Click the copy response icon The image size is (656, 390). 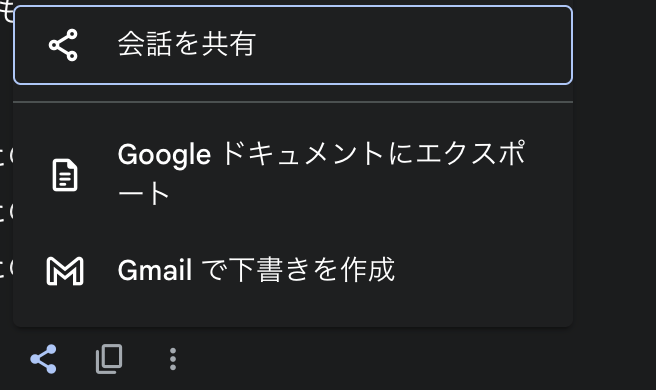point(109,359)
